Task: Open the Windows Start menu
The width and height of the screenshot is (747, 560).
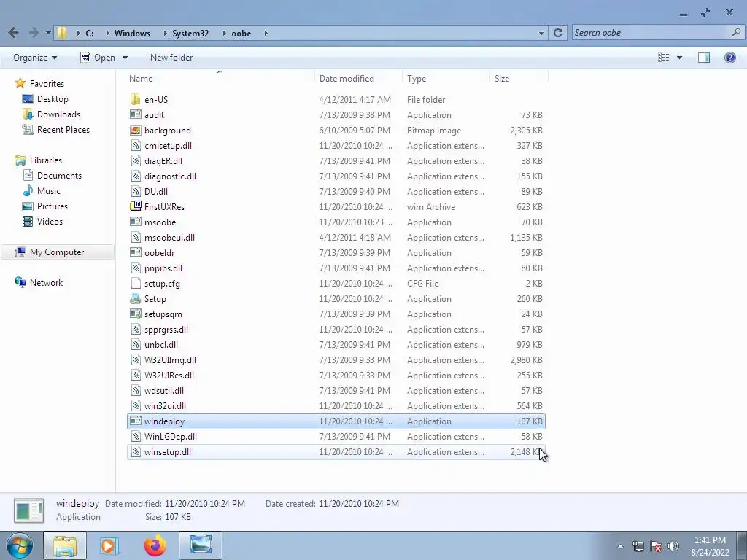Action: coord(20,545)
